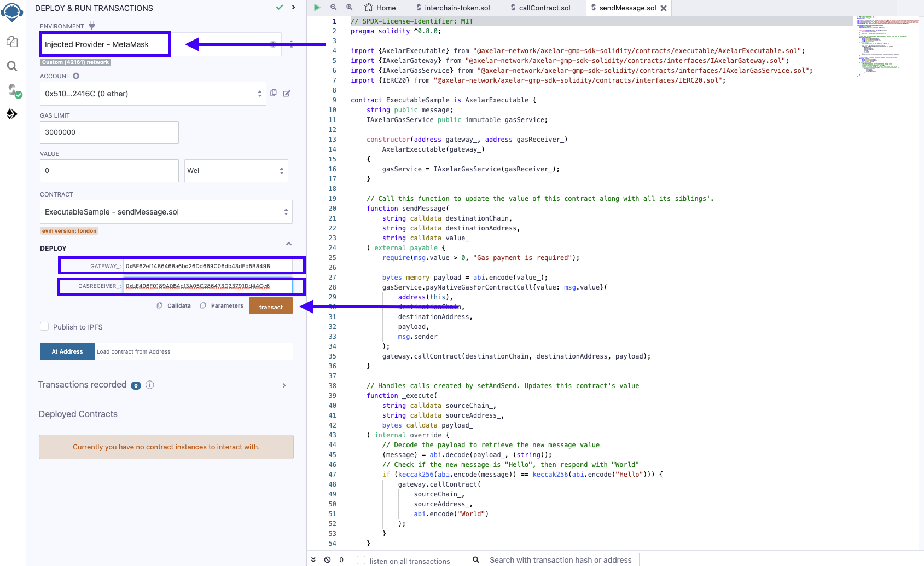Click the At Address button
Screen dimensions: 924x566
(67, 351)
